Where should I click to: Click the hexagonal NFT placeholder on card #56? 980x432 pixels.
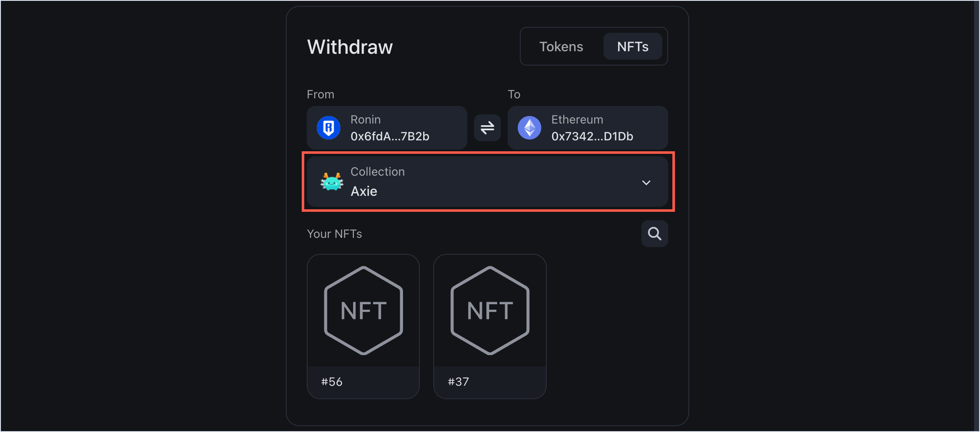(x=363, y=310)
